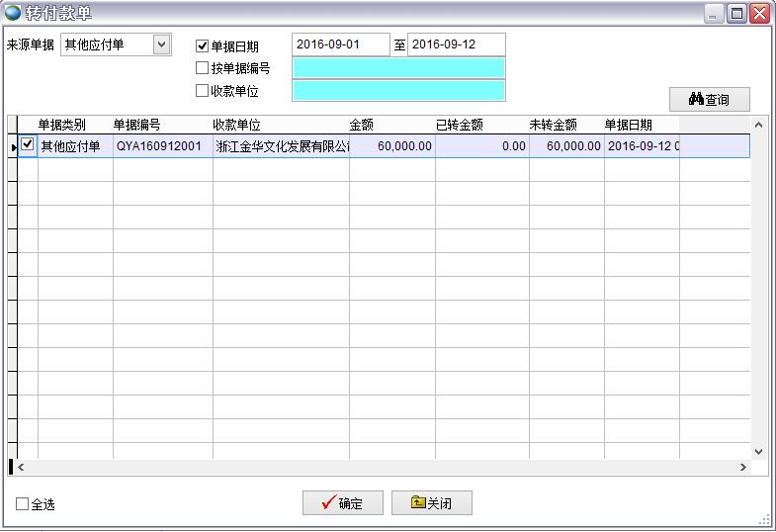Click the binoculars 查询 search button
The width and height of the screenshot is (776, 532).
click(710, 100)
